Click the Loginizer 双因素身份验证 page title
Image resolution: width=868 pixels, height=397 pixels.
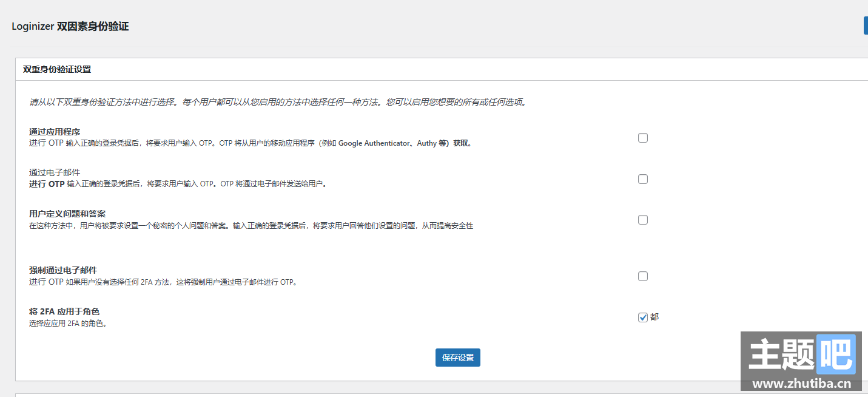tap(70, 27)
